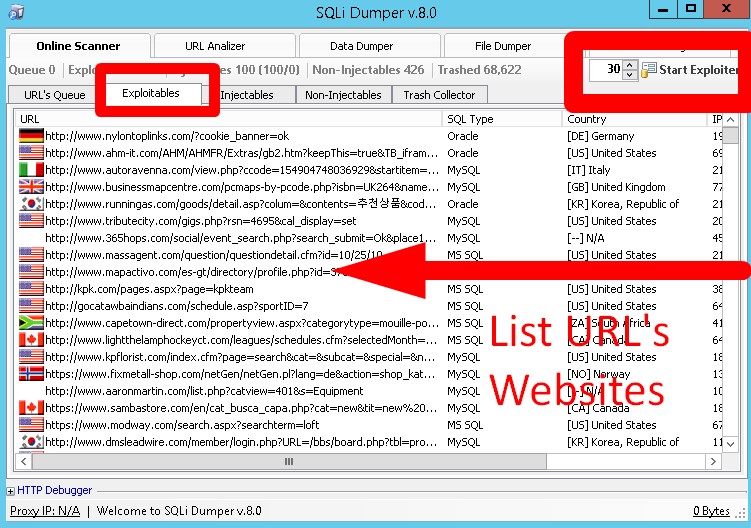
Task: Click the US flag beside mapactivo.com
Action: click(31, 272)
